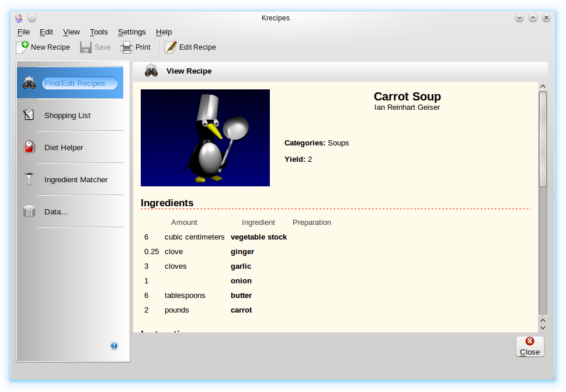Image resolution: width=566 pixels, height=392 pixels.
Task: Click the Krecipes app icon in title bar
Action: point(19,18)
